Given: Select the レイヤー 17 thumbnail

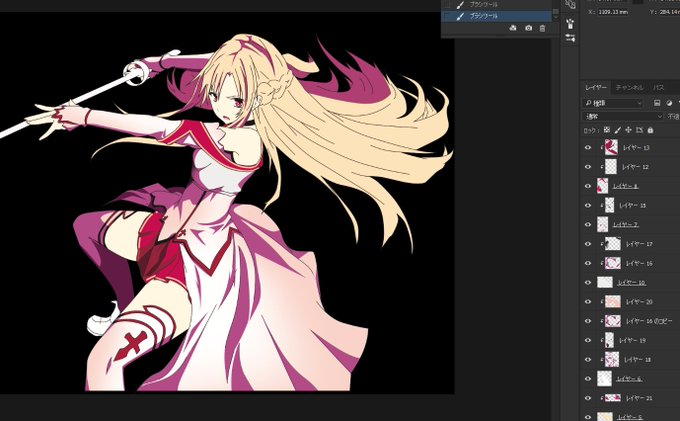Looking at the screenshot, I should [x=613, y=244].
